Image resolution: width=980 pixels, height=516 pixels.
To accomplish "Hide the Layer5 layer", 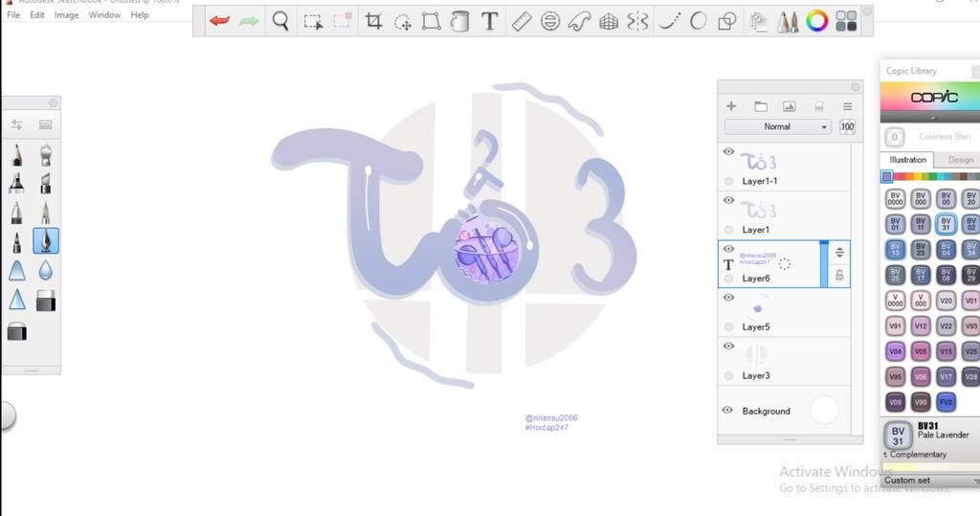I will (x=728, y=298).
